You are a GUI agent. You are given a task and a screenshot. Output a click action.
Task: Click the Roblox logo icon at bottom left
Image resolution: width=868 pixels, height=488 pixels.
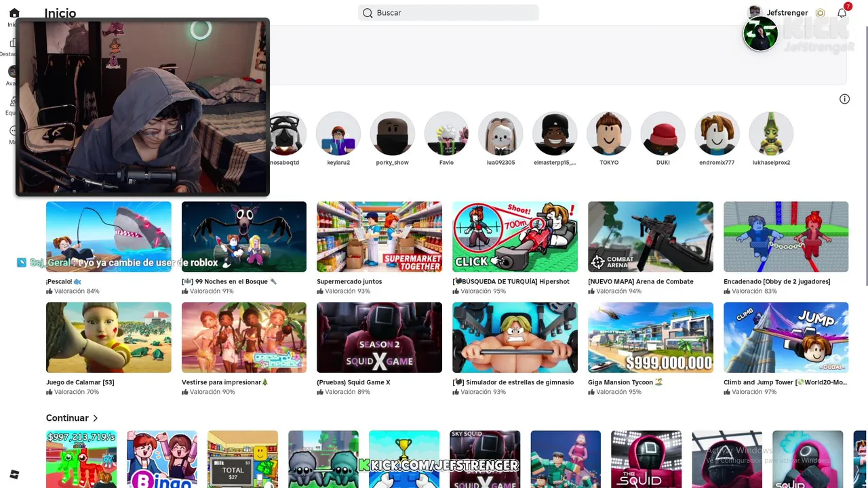click(14, 474)
